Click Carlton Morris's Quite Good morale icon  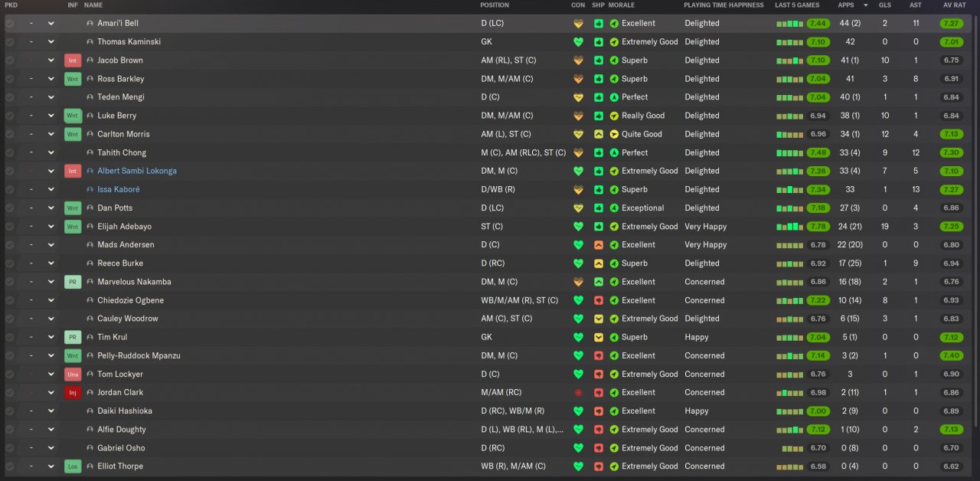click(x=614, y=134)
